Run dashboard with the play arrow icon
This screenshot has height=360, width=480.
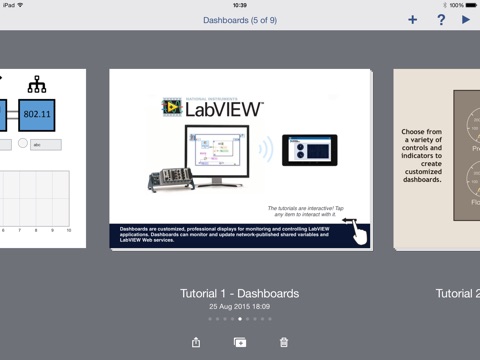[466, 20]
